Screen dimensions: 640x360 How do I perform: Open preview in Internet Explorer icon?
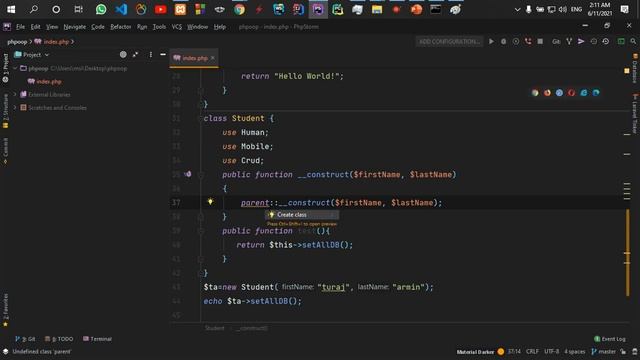click(584, 93)
